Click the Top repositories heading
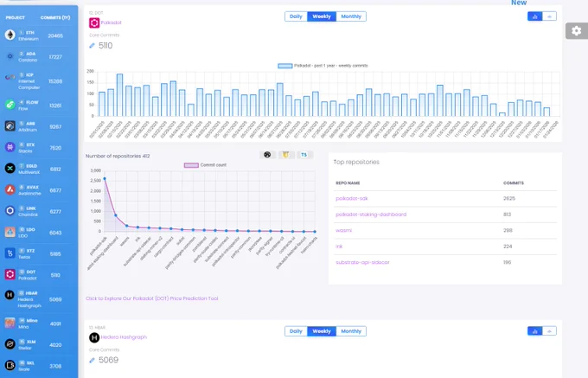The width and height of the screenshot is (588, 378). pos(356,162)
